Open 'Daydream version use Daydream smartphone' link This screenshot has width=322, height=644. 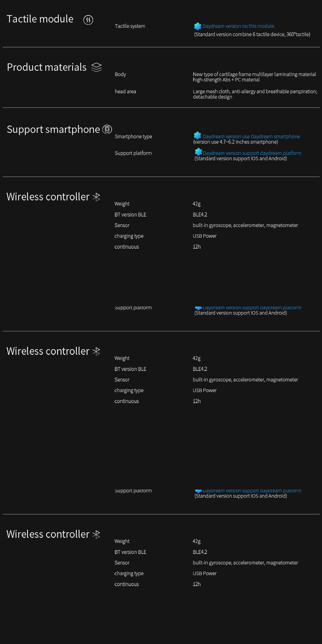(x=251, y=136)
